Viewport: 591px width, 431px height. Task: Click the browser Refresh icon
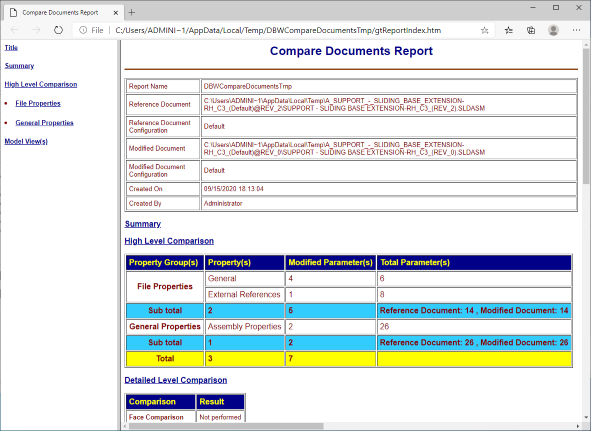(58, 30)
